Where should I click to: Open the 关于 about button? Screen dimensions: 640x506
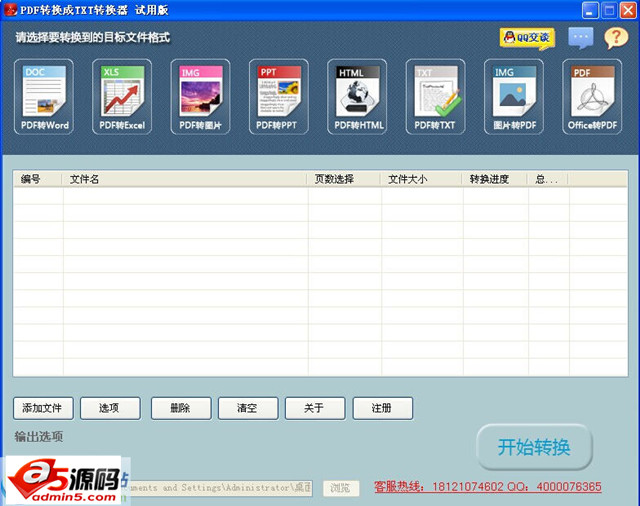[315, 408]
